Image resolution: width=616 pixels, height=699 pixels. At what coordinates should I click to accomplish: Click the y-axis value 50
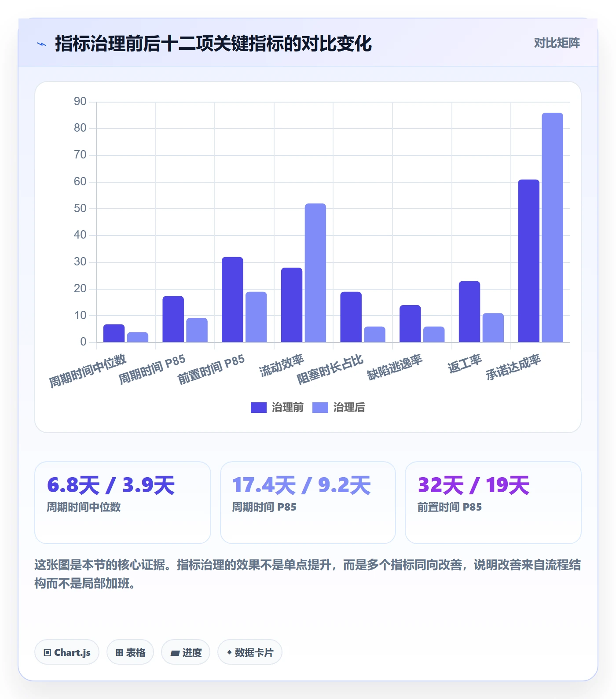click(80, 209)
